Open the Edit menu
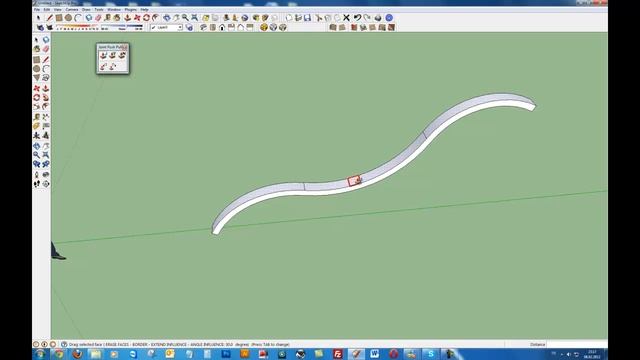Screen dimensions: 640x360 click(47, 9)
